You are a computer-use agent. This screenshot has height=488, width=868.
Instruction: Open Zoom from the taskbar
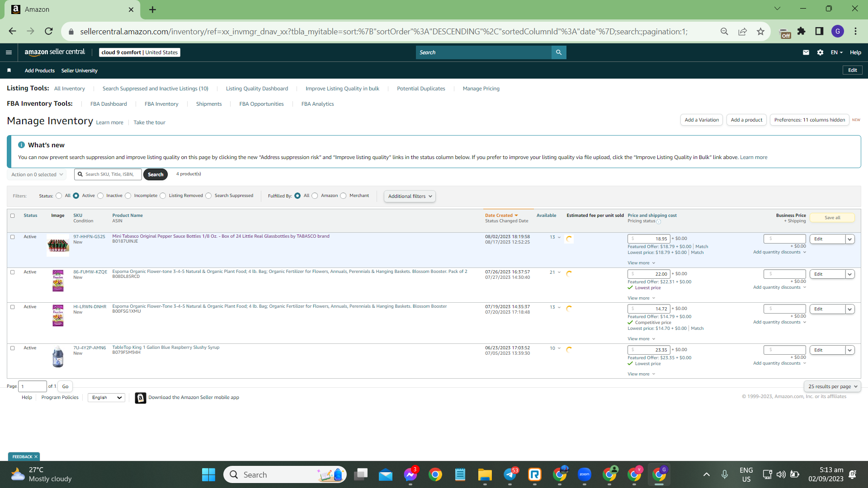[585, 474]
